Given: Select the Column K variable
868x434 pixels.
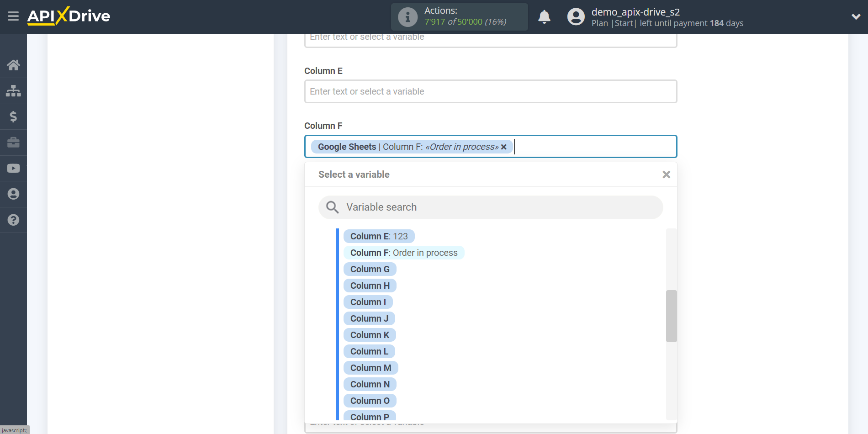Looking at the screenshot, I should coord(370,335).
